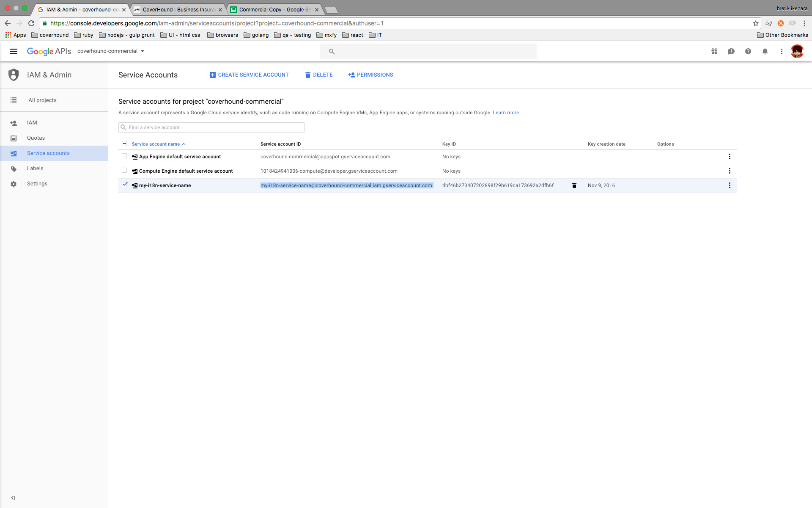This screenshot has height=508, width=812.
Task: Delete key with trash icon in my-i18n row
Action: click(574, 185)
